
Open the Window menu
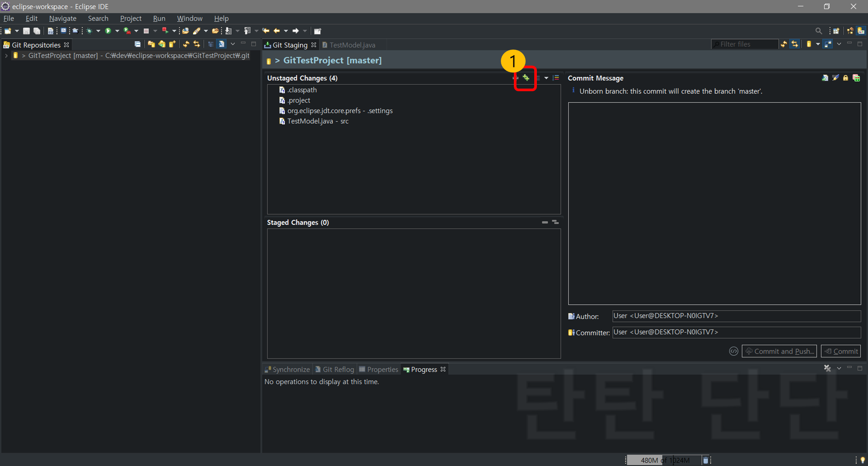(190, 18)
